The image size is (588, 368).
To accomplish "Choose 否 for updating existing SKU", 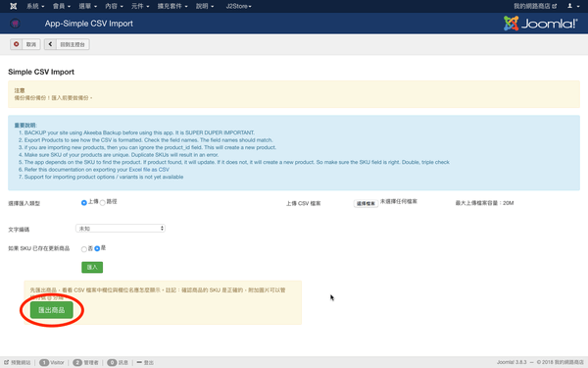I will (84, 249).
